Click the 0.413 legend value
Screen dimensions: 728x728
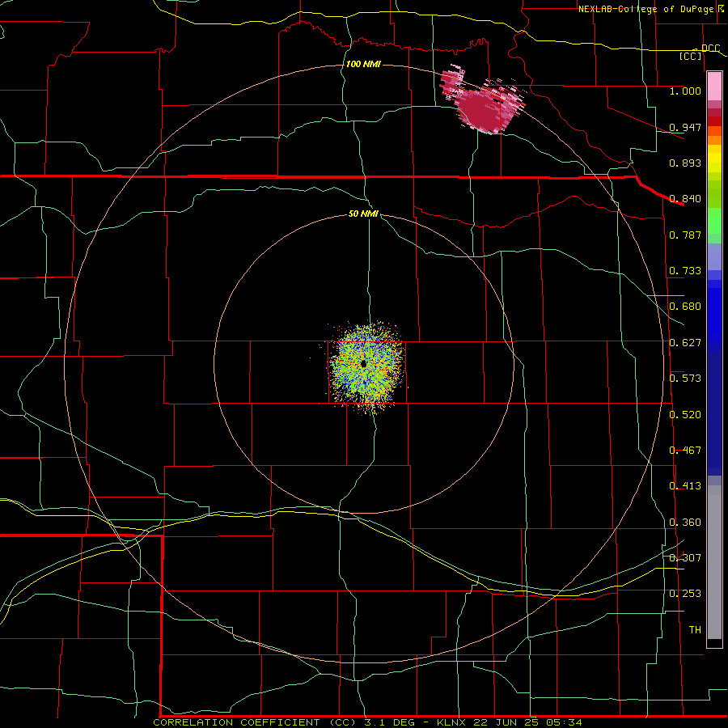point(685,486)
